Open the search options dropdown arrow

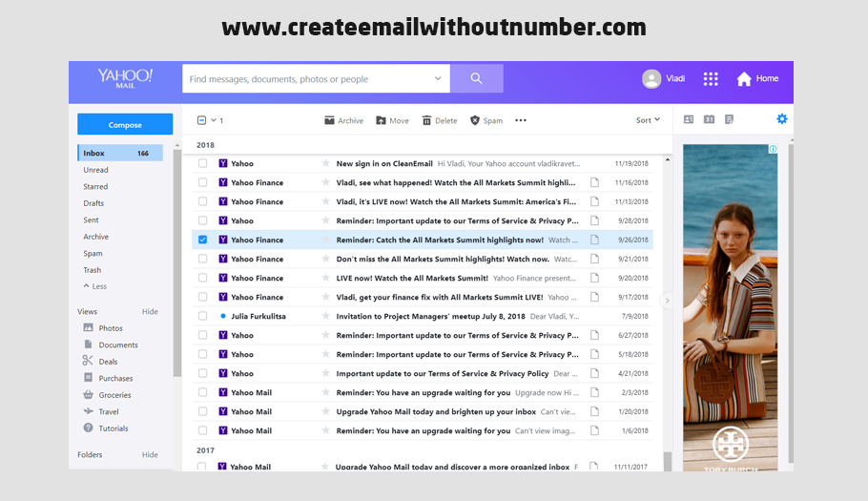point(438,78)
